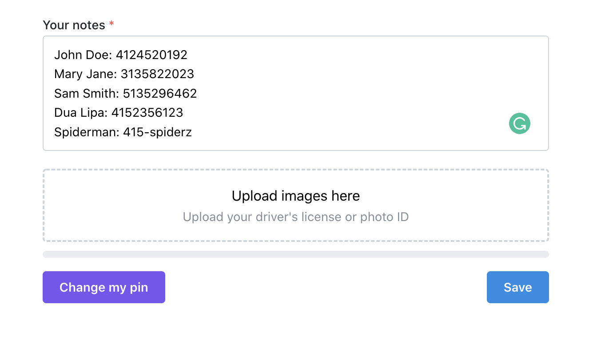
Task: Place cursor on the name 'Sam Smith'
Action: 85,93
